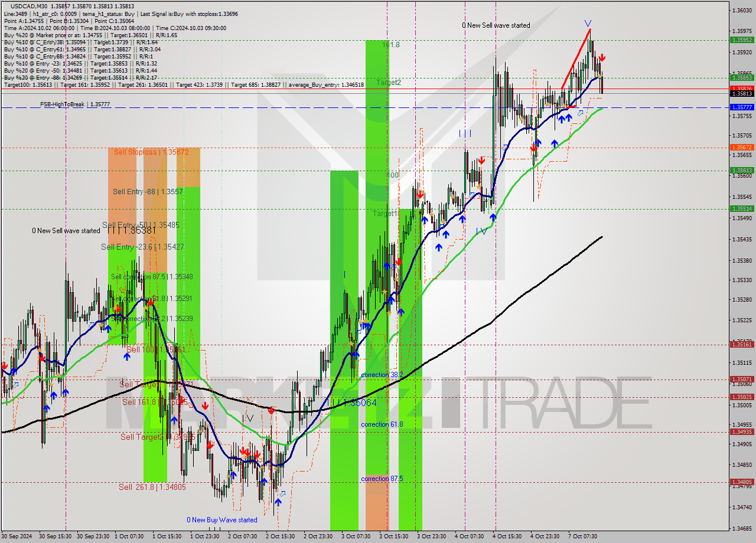The width and height of the screenshot is (756, 543).
Task: Select the 'Buy %20 @ Market price' line
Action: [90, 35]
